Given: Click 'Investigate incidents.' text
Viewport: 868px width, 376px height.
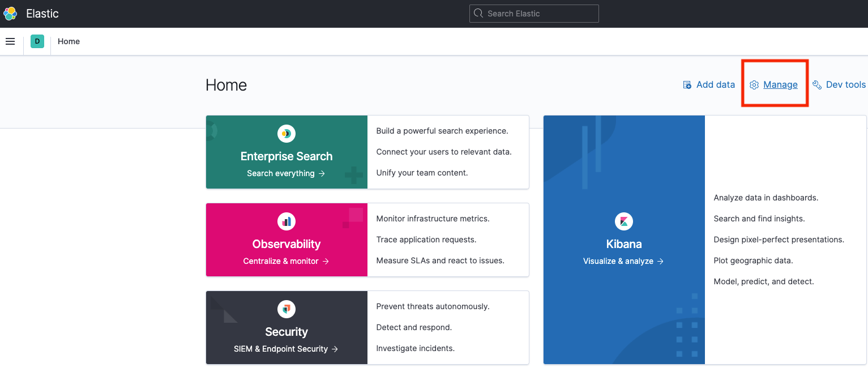Looking at the screenshot, I should pyautogui.click(x=416, y=348).
